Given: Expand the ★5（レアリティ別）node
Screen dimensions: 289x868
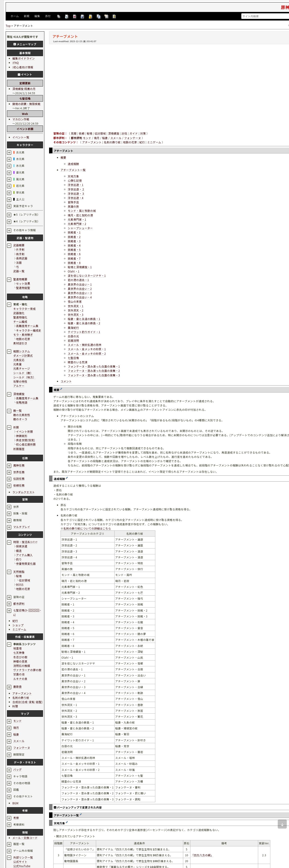Looking at the screenshot, I should tap(9, 215).
